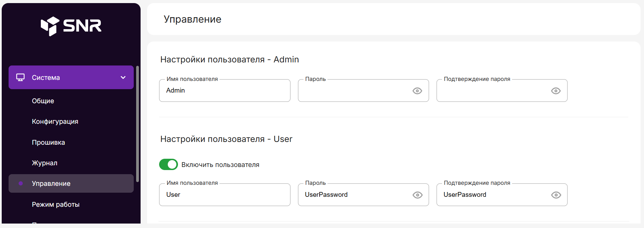The height and width of the screenshot is (228, 644).
Task: Select Журнал in the sidebar
Action: [45, 163]
